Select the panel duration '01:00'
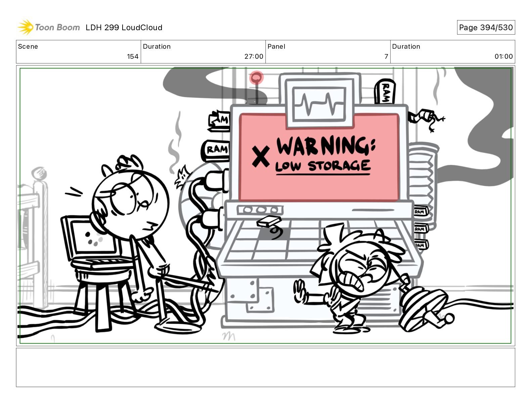Viewport: 532px width, 411px height. 503,56
